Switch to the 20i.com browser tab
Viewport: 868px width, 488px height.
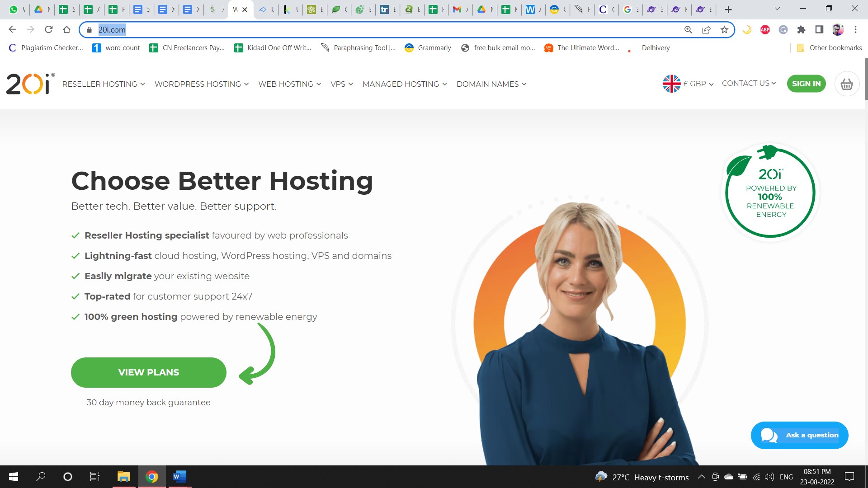pyautogui.click(x=236, y=9)
